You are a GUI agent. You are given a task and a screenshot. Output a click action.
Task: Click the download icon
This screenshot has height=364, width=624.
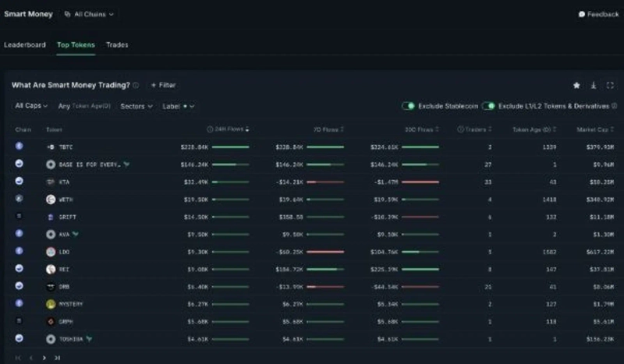pyautogui.click(x=594, y=85)
